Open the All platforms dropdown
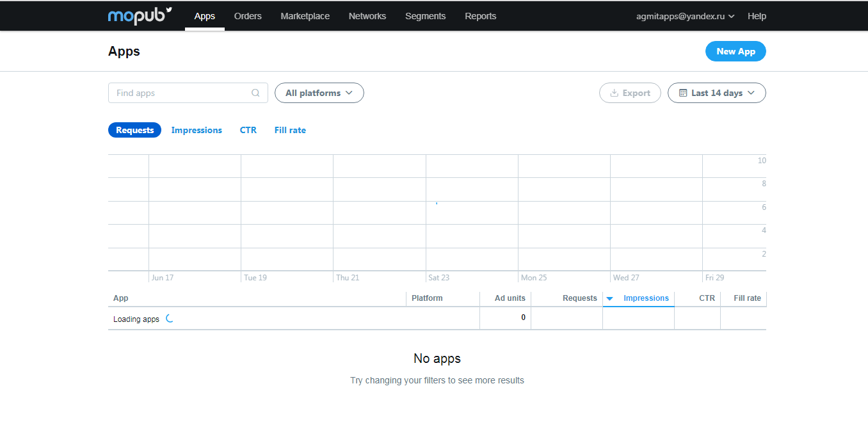The width and height of the screenshot is (868, 425). [319, 93]
